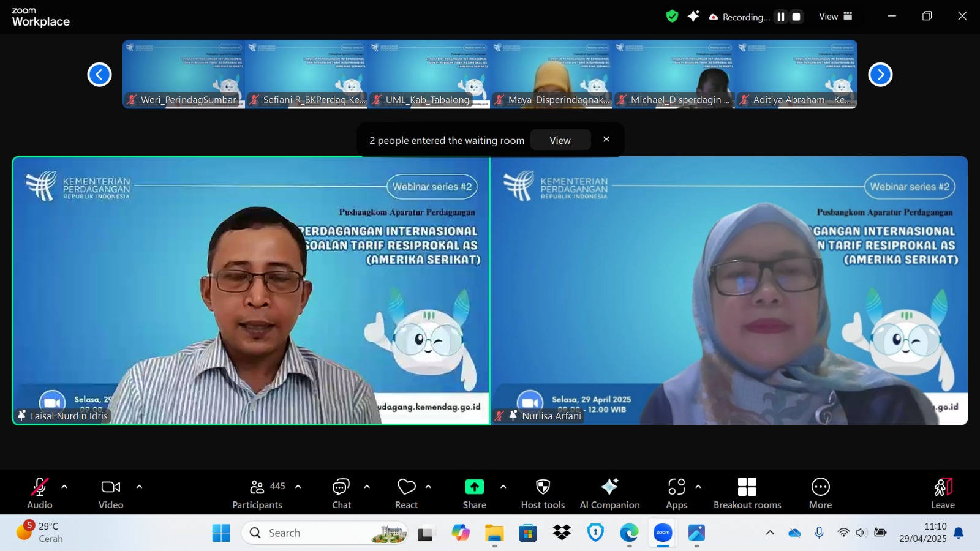The width and height of the screenshot is (980, 551).
Task: Click microphone tray icon
Action: [819, 533]
